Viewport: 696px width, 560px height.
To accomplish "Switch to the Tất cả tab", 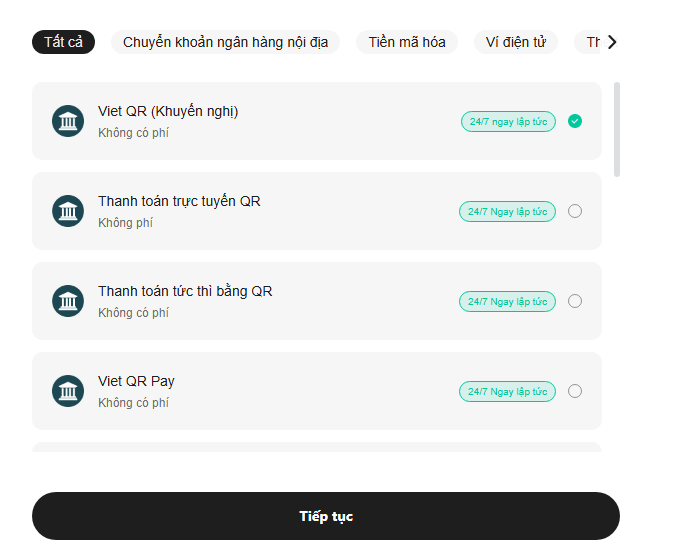I will 63,42.
